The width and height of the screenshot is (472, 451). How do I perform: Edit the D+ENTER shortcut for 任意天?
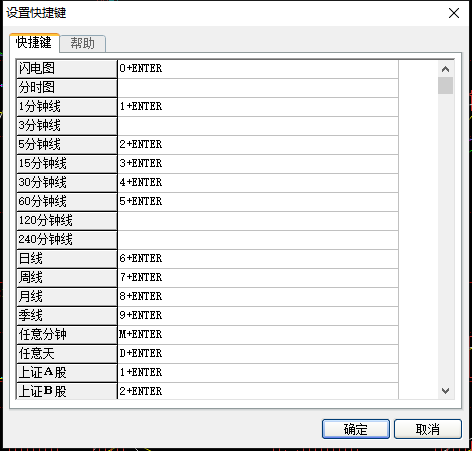(x=258, y=354)
